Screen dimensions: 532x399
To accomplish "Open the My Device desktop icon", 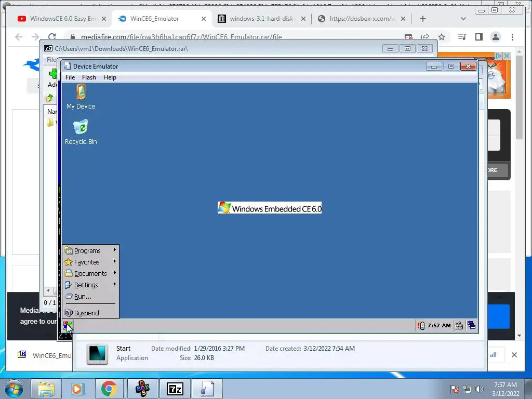I will (81, 97).
